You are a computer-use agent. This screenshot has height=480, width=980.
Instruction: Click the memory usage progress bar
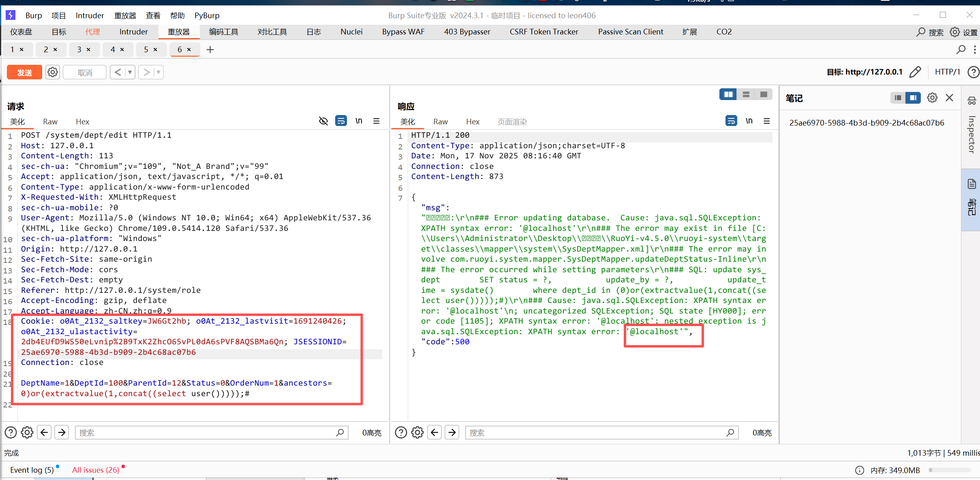point(950,470)
